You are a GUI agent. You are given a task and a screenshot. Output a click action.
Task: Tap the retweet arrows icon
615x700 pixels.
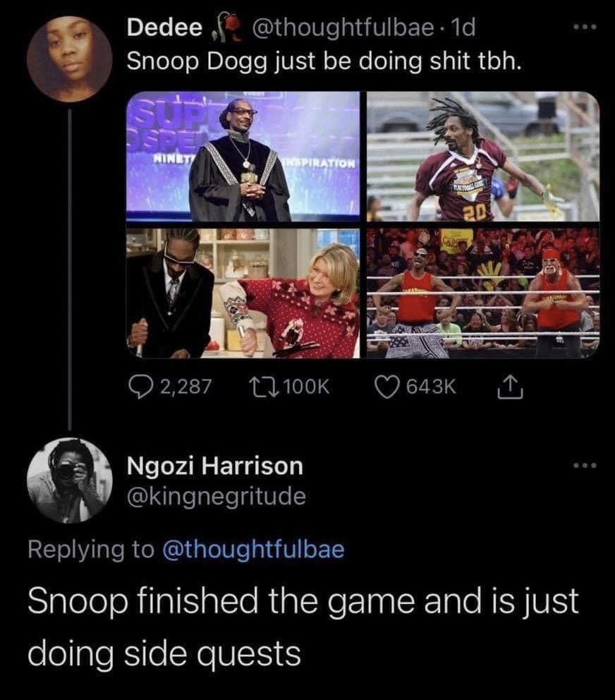[264, 387]
